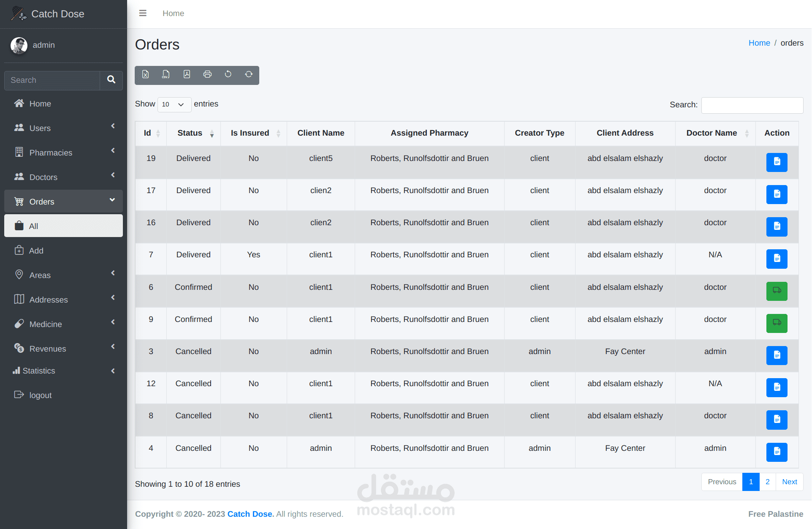This screenshot has width=812, height=529.
Task: Click the Home breadcrumb link
Action: tap(759, 43)
